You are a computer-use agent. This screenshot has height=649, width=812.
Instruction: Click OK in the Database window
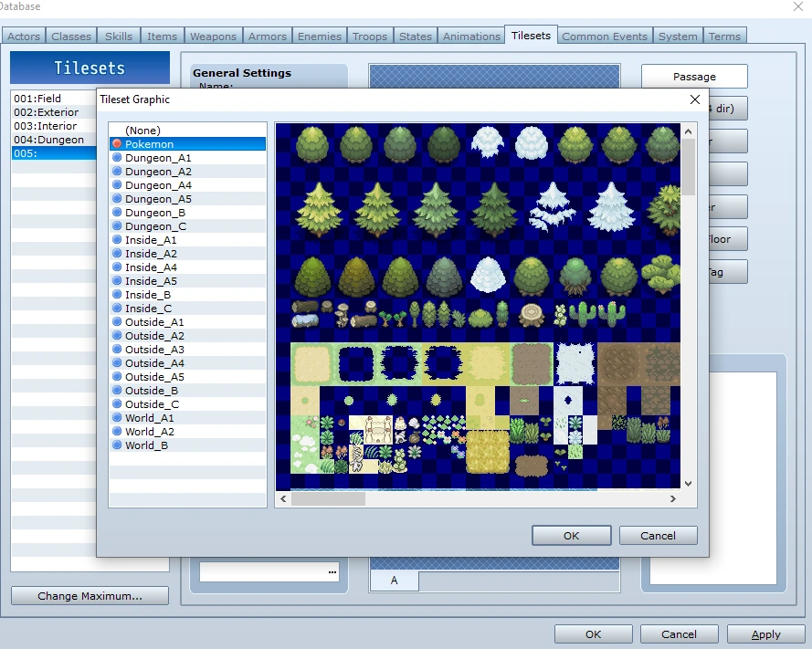click(x=594, y=634)
